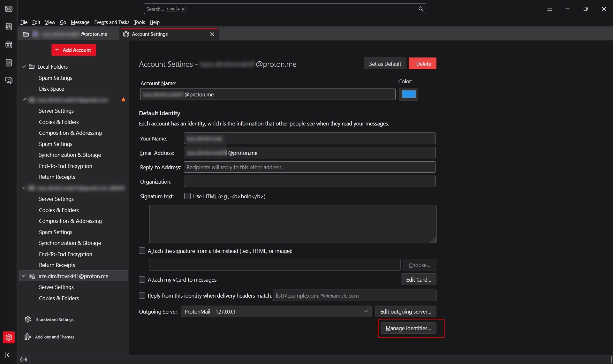Screen dimensions: 613x364
Task: Toggle Attach my vCard to messages
Action: [x=142, y=279]
